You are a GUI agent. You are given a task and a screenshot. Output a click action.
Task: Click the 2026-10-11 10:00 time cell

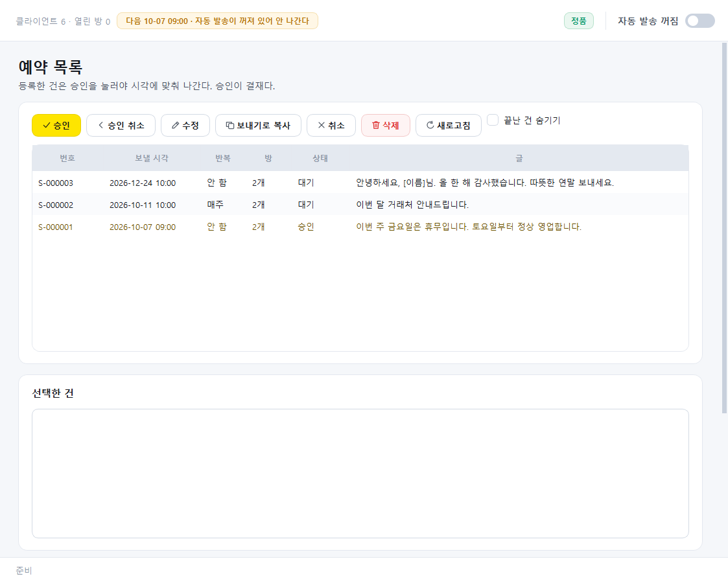click(143, 205)
